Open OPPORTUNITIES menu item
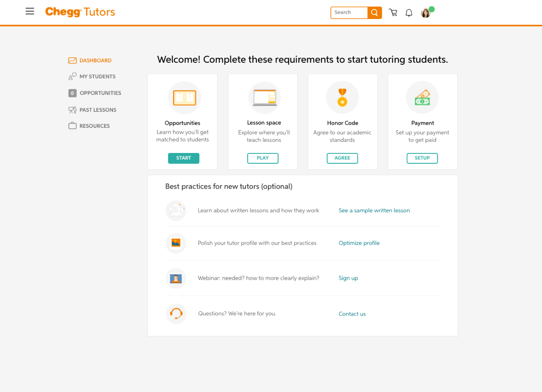542x392 pixels. (x=101, y=93)
